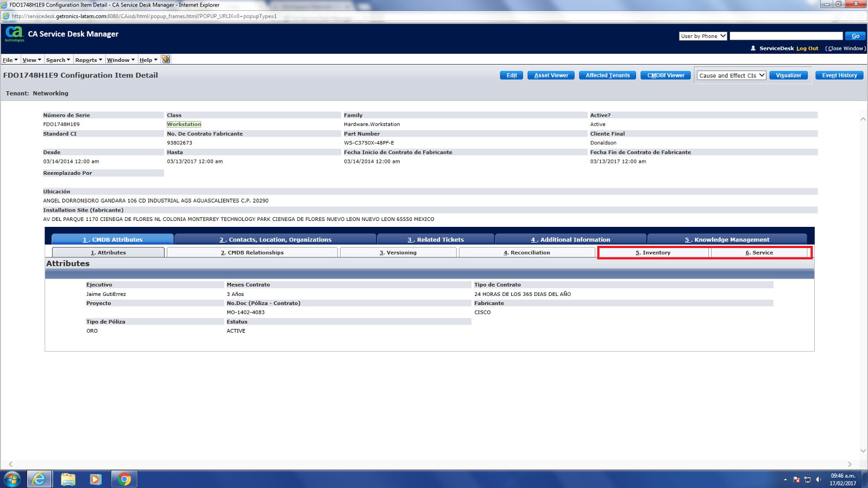Switch to Contacts, Location, Organizations tab
This screenshot has height=488, width=868.
(275, 239)
